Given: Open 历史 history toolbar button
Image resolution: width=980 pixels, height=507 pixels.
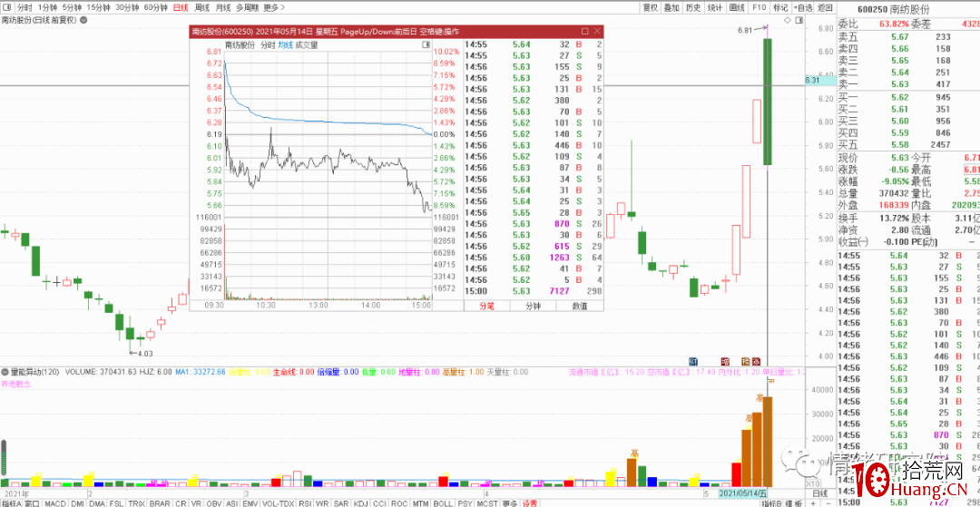Looking at the screenshot, I should [x=693, y=7].
